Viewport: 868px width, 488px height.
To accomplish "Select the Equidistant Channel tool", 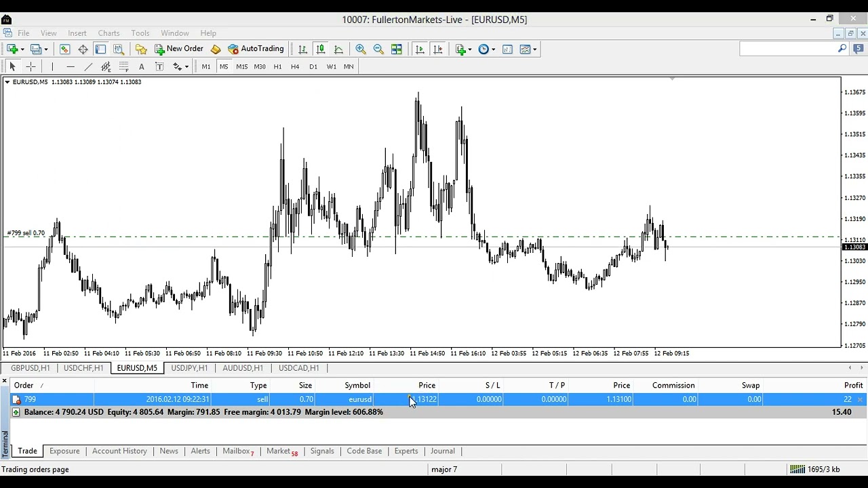I will pos(106,66).
